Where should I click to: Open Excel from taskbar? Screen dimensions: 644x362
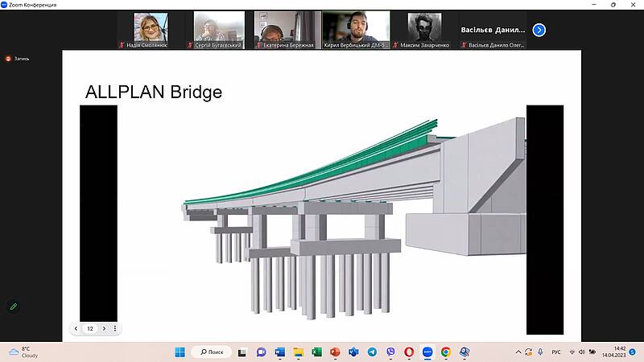[316, 352]
